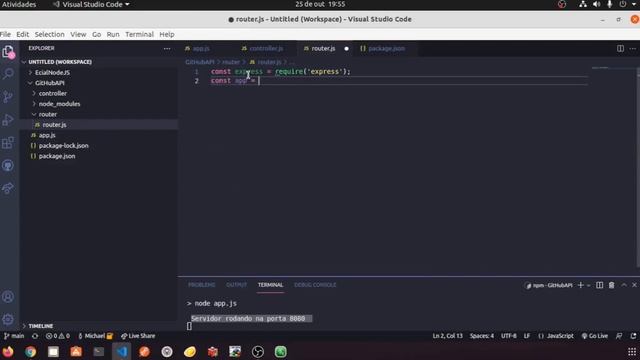Open the Run menu

coord(113,34)
